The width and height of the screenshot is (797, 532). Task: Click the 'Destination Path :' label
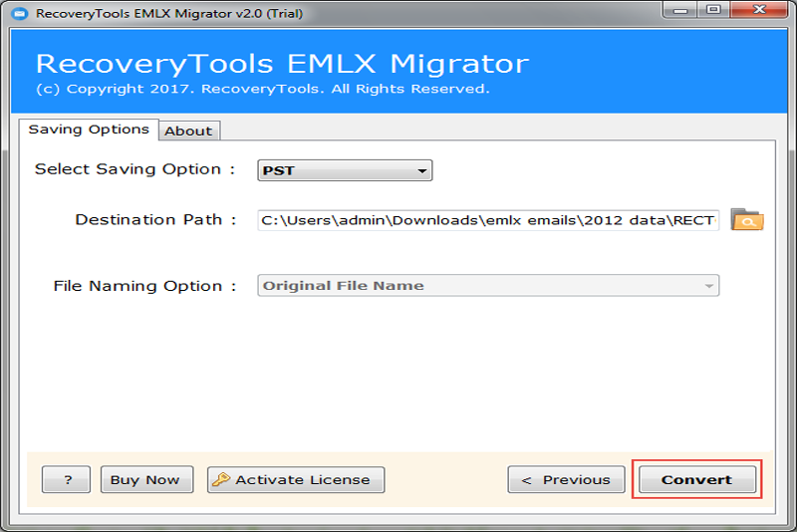click(x=155, y=219)
